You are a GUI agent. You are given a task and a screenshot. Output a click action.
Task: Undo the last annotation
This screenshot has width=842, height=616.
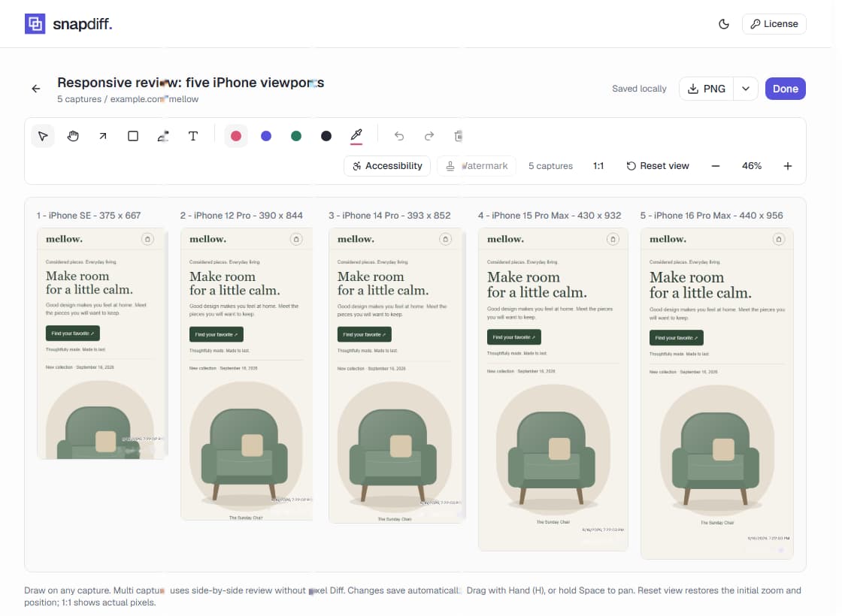[x=399, y=136]
